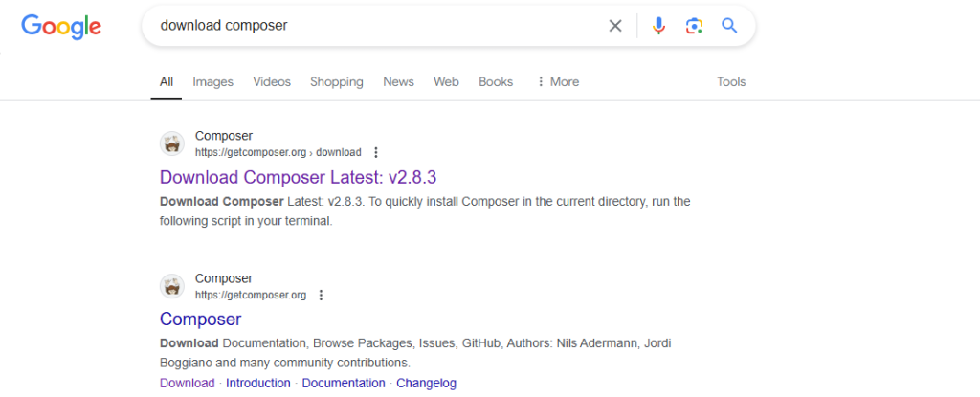The image size is (980, 397).
Task: Follow the Introduction sitelink
Action: tap(257, 383)
